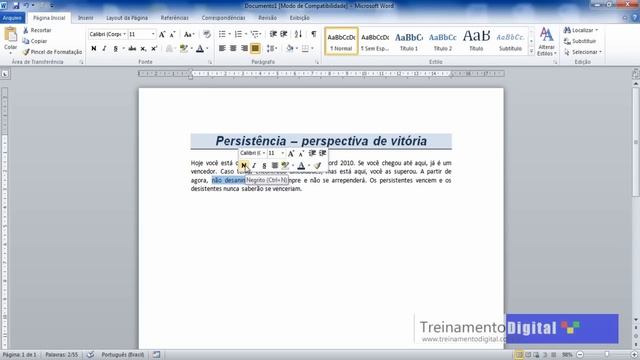Center text using ribbon alignment icon

tap(233, 49)
